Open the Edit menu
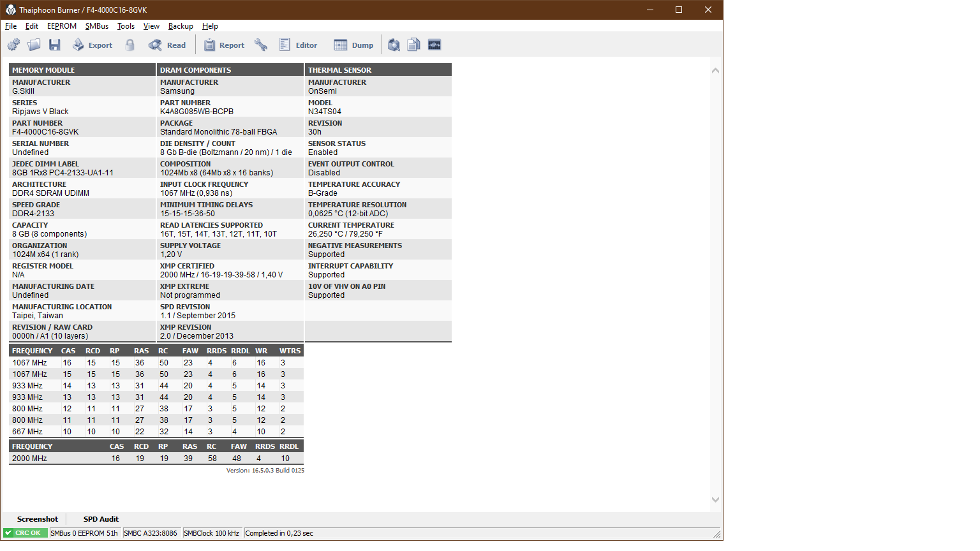The image size is (980, 551). point(32,26)
